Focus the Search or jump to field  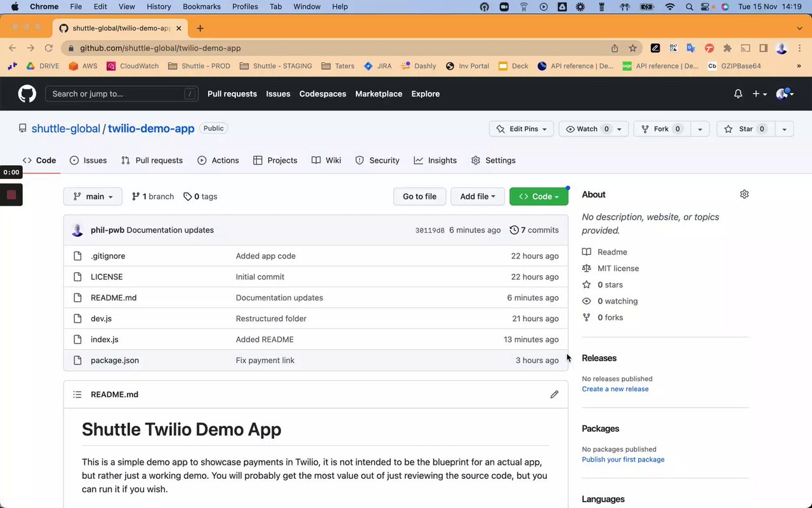(122, 94)
